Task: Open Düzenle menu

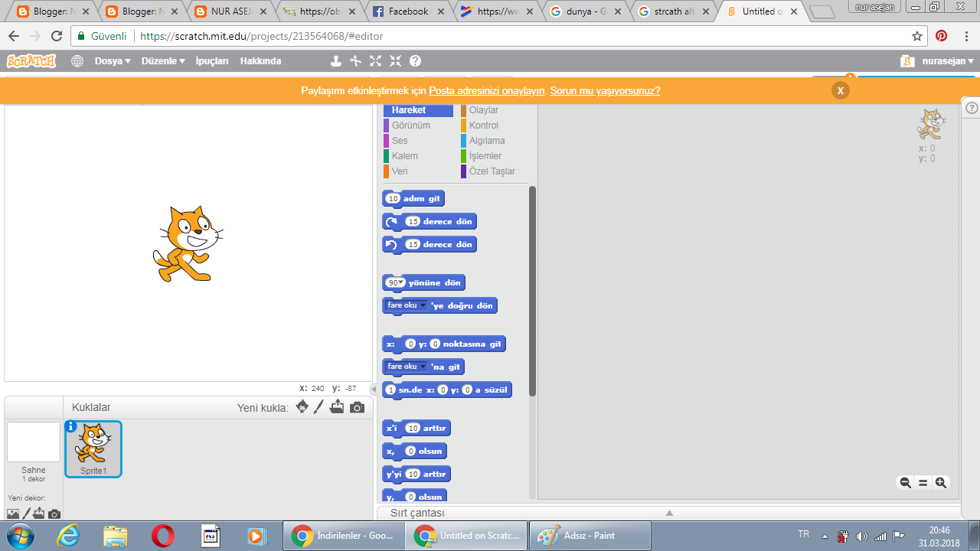Action: click(x=163, y=61)
